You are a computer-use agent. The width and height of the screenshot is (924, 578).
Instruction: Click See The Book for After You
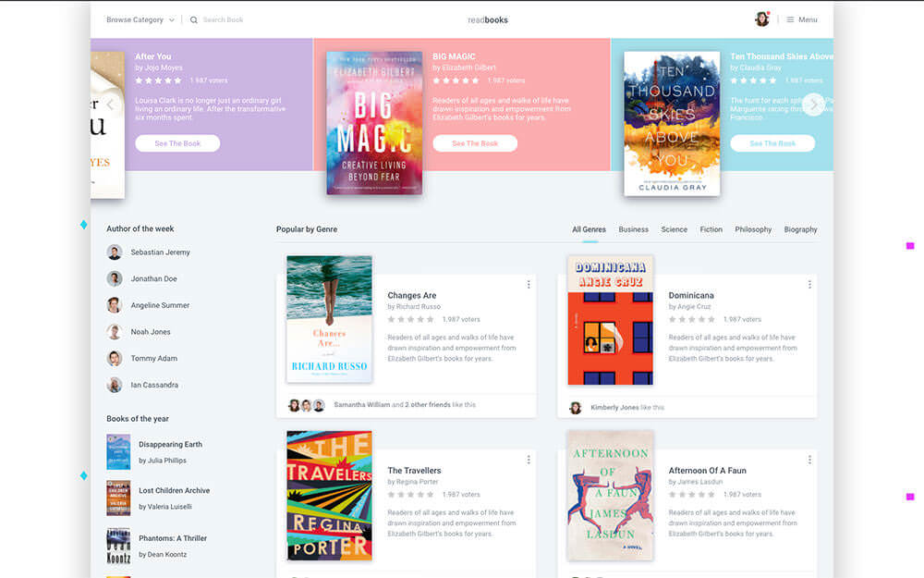[177, 143]
